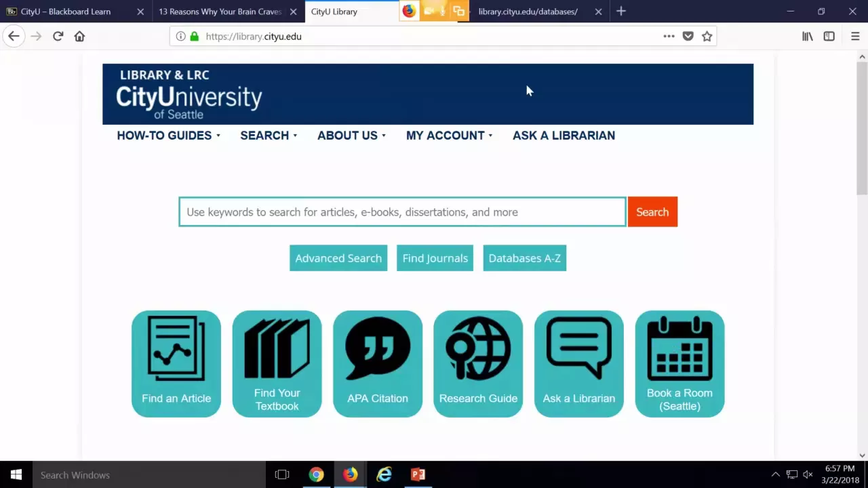This screenshot has width=868, height=488.
Task: Show site information via the info icon
Action: [180, 37]
